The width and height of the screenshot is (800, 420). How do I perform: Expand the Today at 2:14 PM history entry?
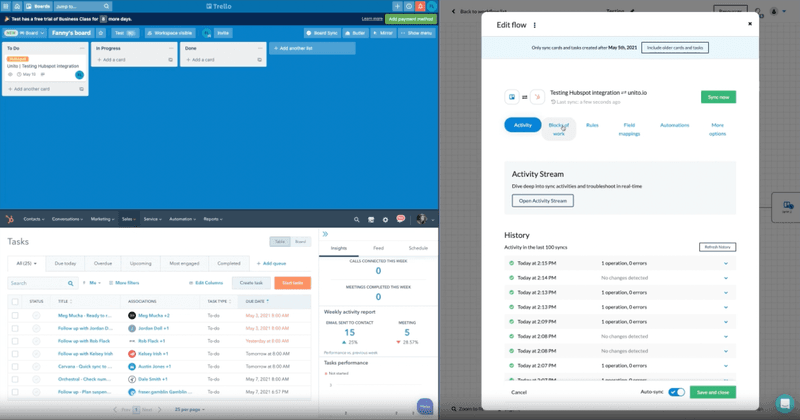tap(726, 278)
